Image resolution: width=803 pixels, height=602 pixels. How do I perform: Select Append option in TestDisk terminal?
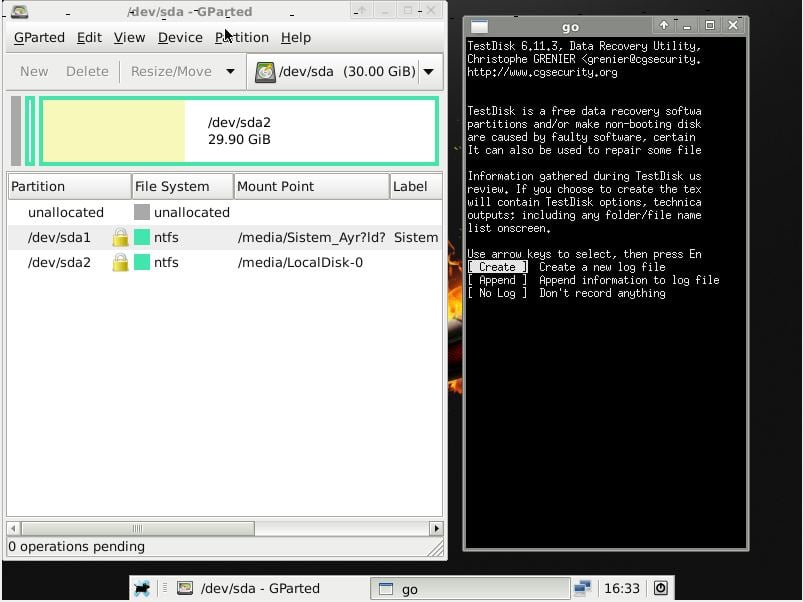[497, 280]
